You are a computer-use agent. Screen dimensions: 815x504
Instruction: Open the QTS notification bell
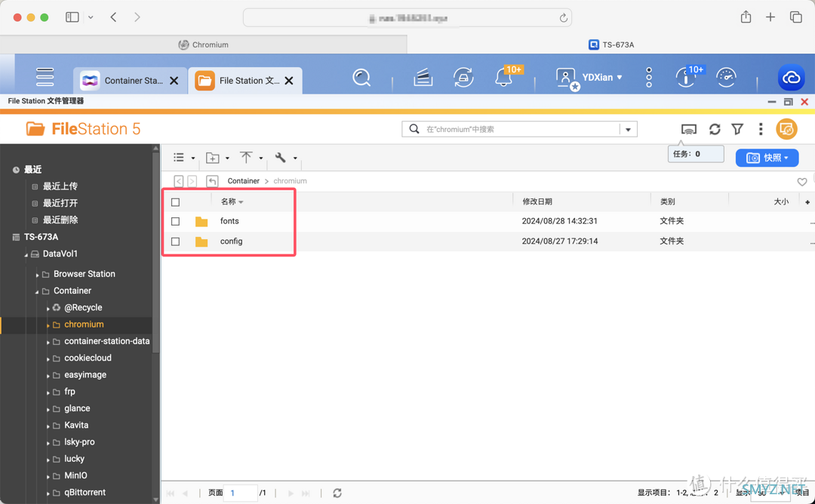click(x=503, y=78)
